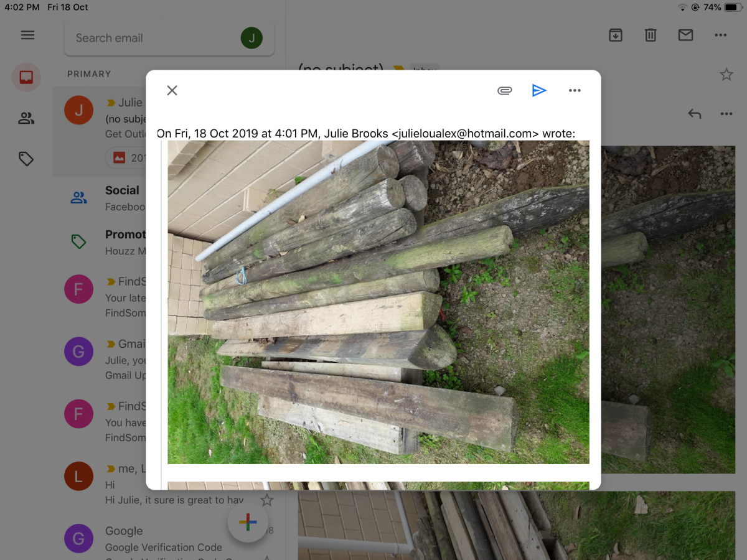Image resolution: width=747 pixels, height=560 pixels.
Task: Open compose window more options menu
Action: [575, 91]
